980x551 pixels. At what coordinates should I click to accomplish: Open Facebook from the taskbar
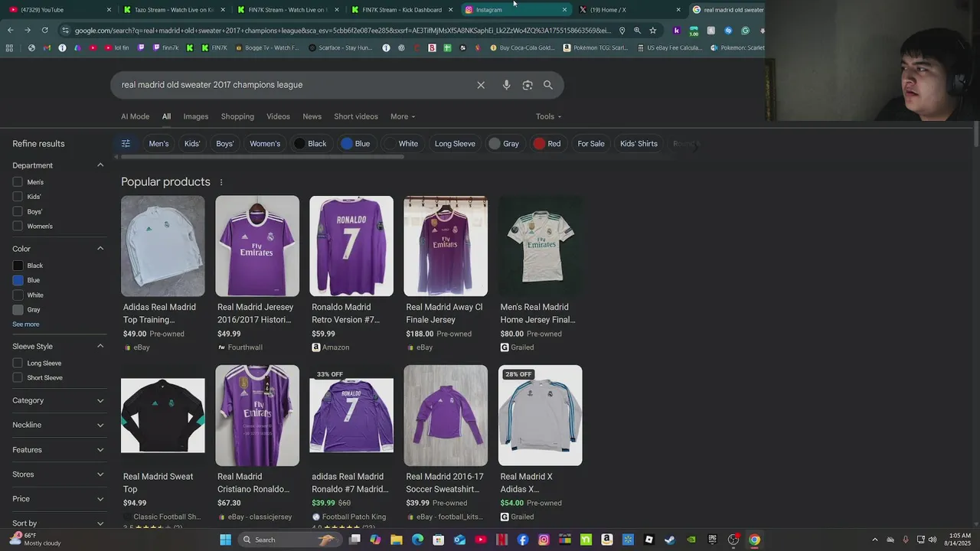coord(523,540)
